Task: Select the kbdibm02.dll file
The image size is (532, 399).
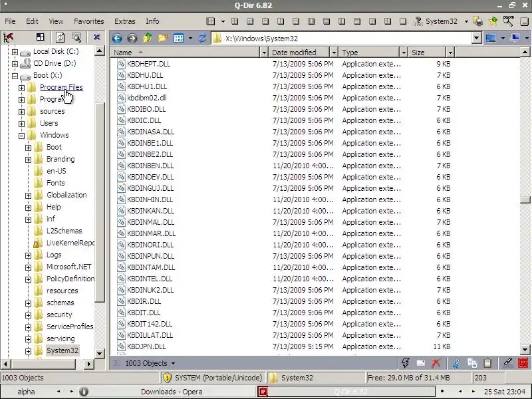Action: (146, 98)
